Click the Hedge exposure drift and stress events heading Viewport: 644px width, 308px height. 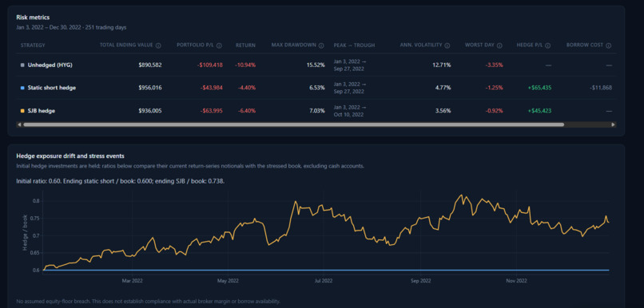click(70, 156)
